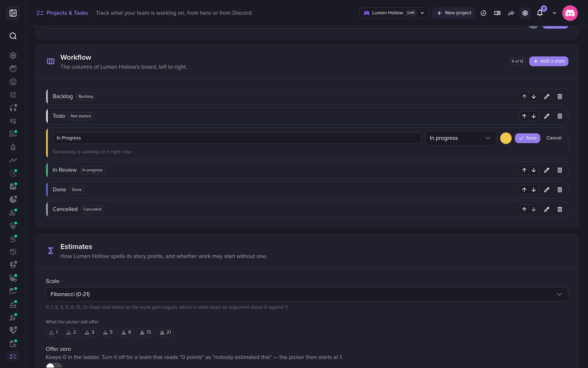Edit the Backlog state with the pencil
The height and width of the screenshot is (368, 588).
click(547, 97)
